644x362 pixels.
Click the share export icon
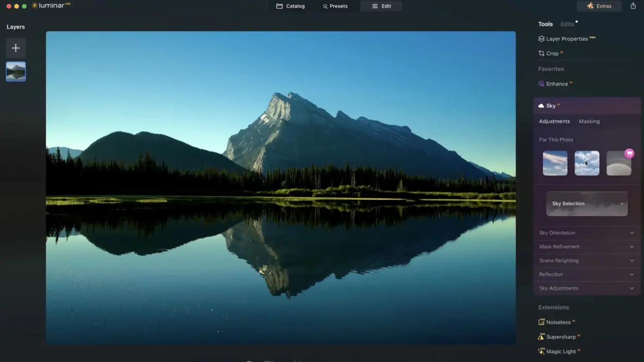point(633,6)
